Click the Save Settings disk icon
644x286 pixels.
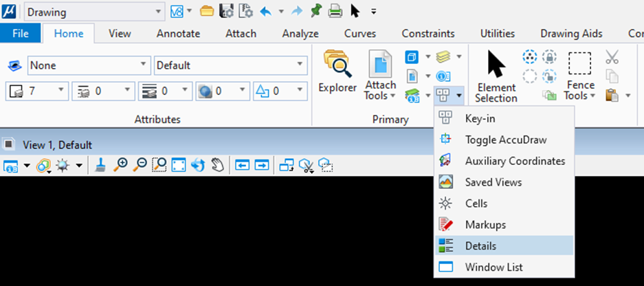(227, 12)
